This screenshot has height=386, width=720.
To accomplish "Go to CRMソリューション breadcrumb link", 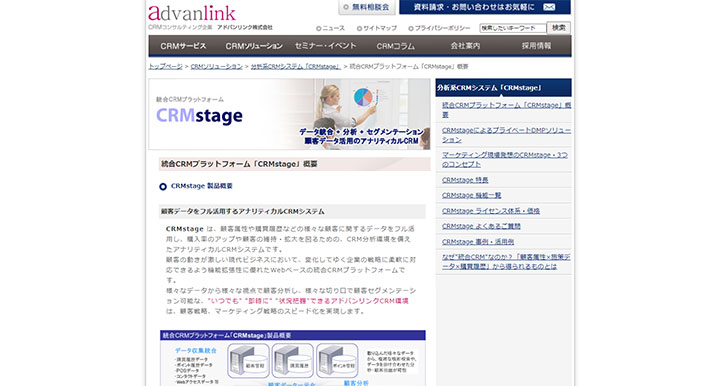I will [216, 67].
